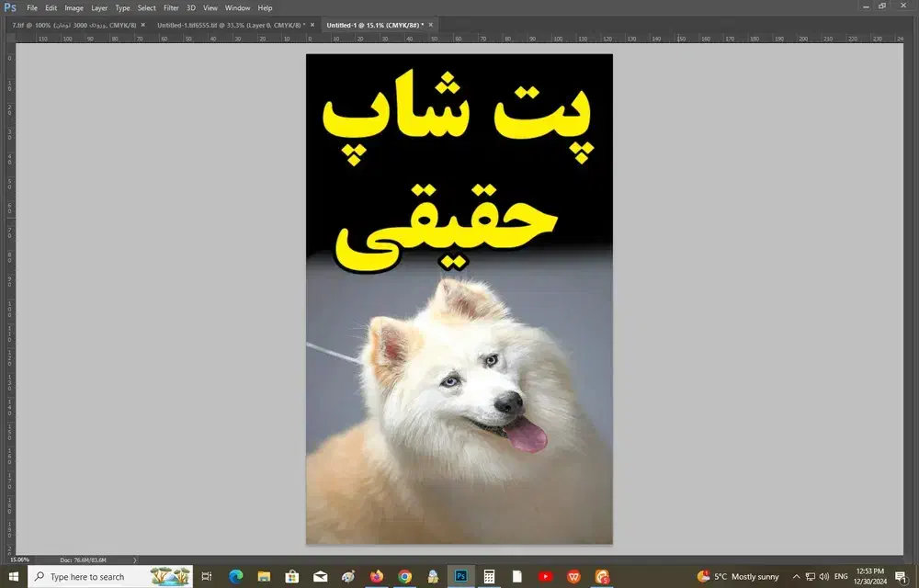Show hidden system tray icons

[796, 576]
